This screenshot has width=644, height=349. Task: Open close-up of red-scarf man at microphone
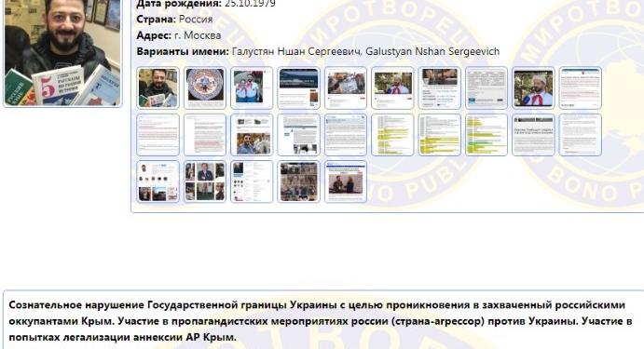click(533, 87)
